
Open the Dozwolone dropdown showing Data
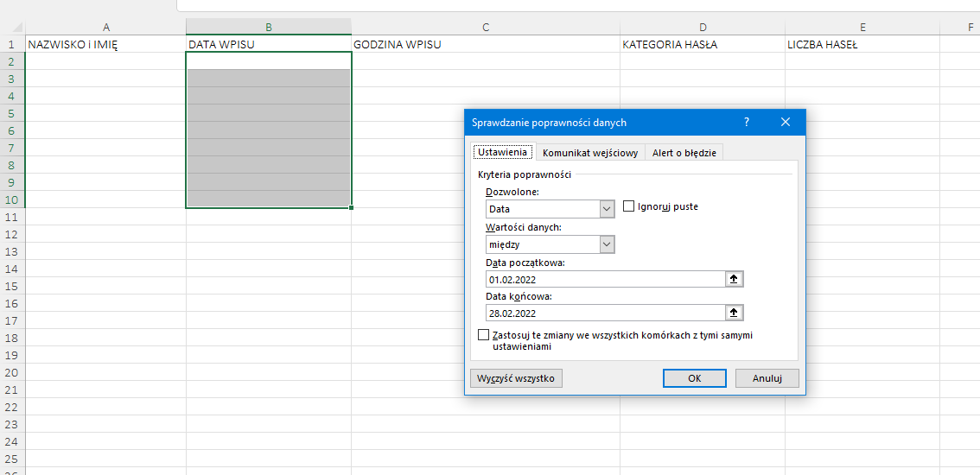pos(606,209)
